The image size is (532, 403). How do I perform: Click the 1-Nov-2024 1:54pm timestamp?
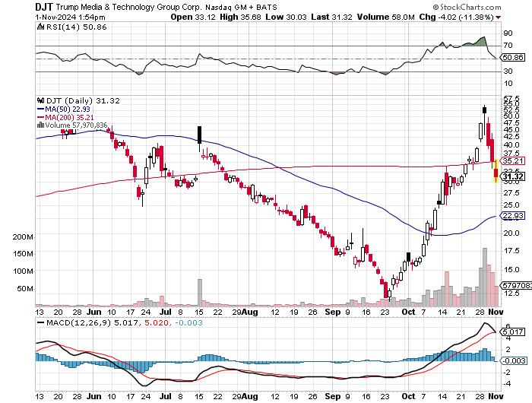click(70, 17)
